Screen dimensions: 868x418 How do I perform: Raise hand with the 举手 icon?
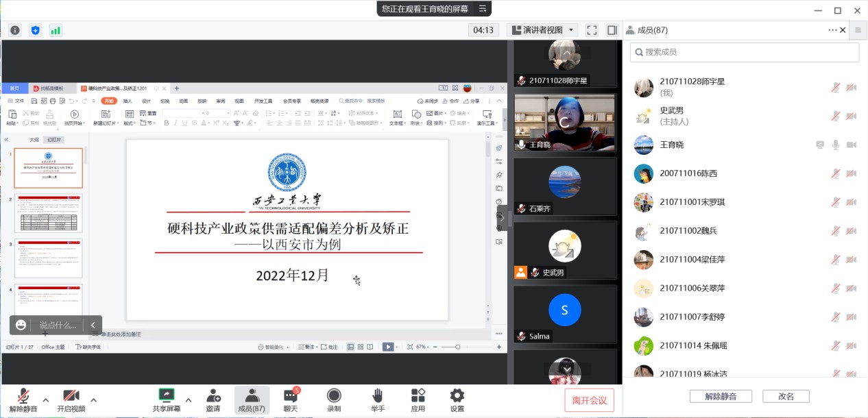tap(378, 399)
